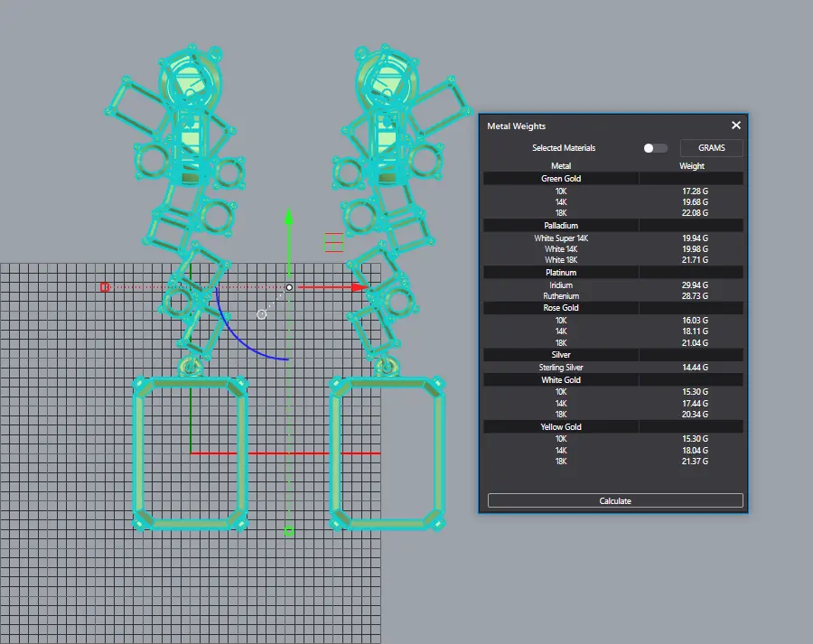Click the red X-axis gumball arrow

[x=360, y=287]
